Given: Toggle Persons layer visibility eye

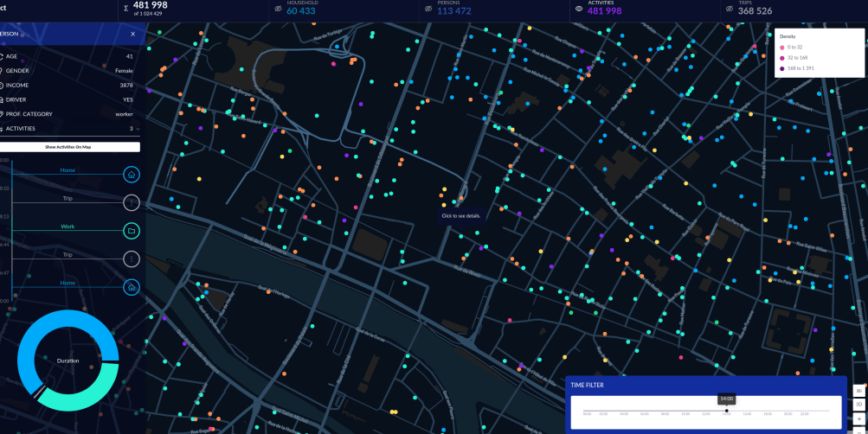Looking at the screenshot, I should (x=428, y=9).
